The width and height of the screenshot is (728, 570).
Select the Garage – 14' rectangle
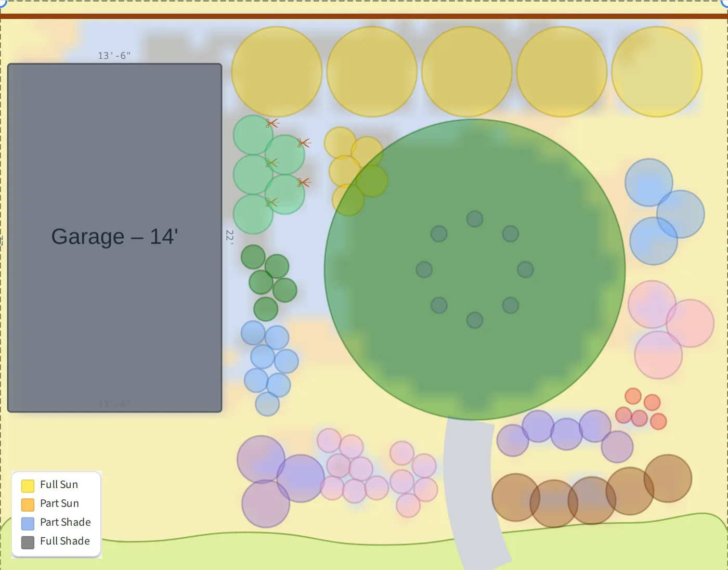point(115,238)
